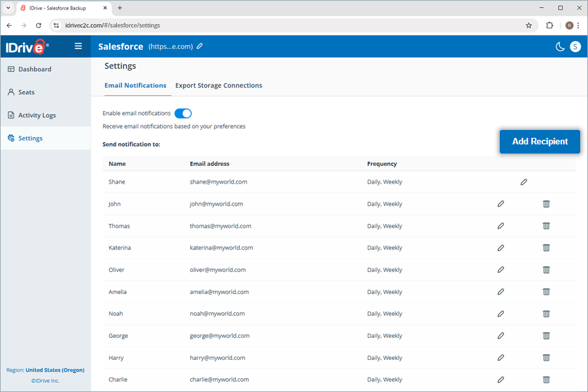
Task: Open Activity Logs in sidebar
Action: coord(37,116)
